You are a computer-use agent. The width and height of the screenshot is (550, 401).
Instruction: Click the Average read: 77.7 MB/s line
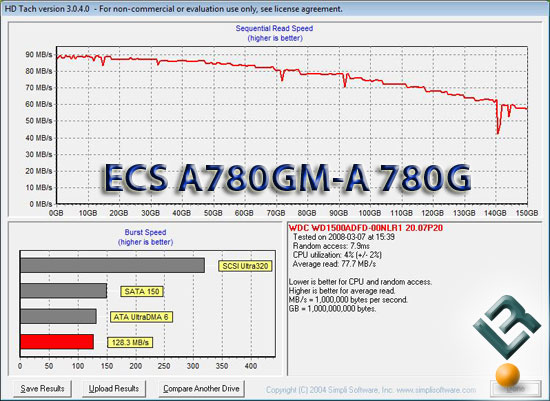tap(334, 264)
